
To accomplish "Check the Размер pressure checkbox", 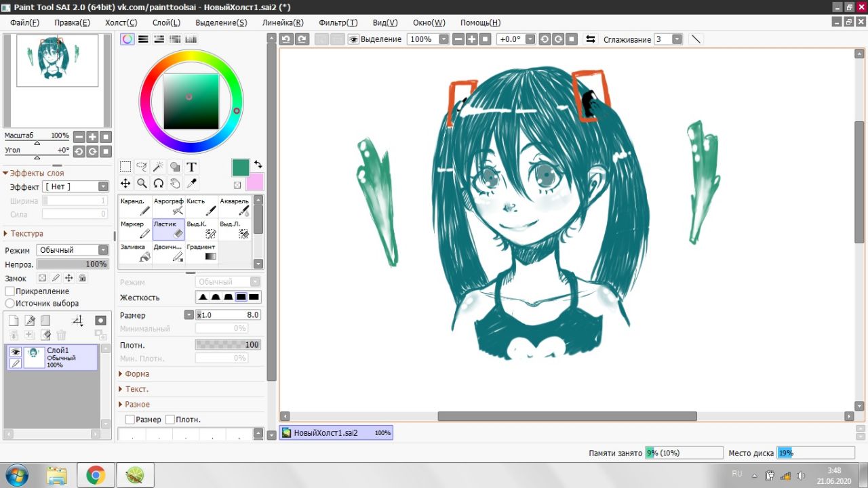I will (130, 420).
